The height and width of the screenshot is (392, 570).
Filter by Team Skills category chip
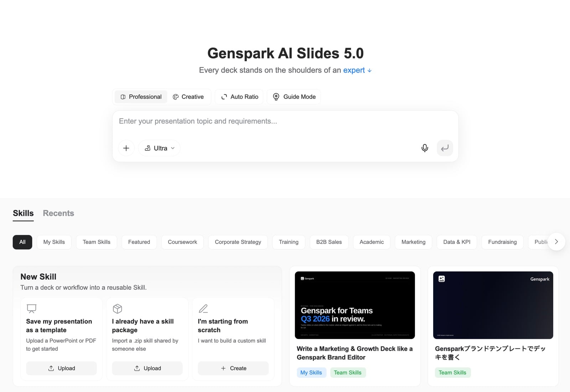pos(97,242)
